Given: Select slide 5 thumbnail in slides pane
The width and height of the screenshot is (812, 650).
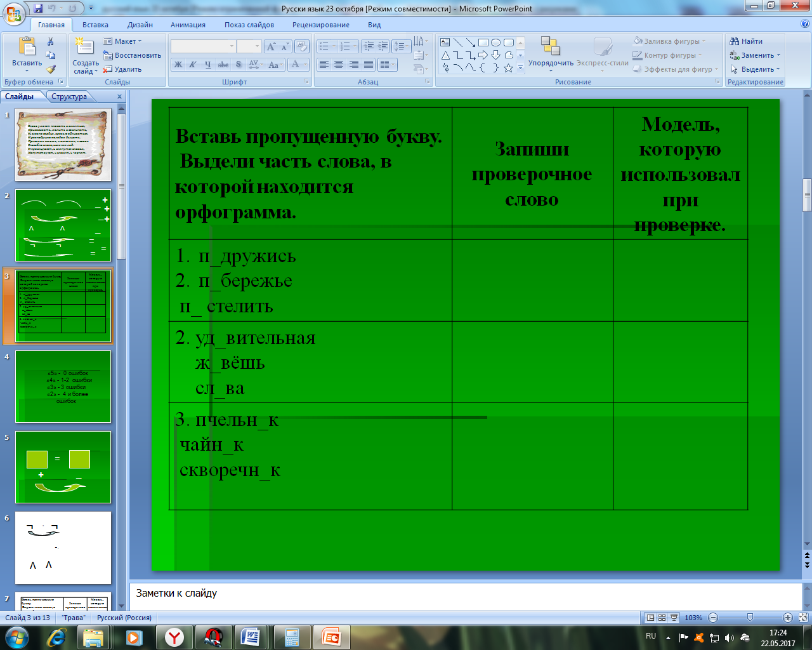Looking at the screenshot, I should (x=63, y=467).
